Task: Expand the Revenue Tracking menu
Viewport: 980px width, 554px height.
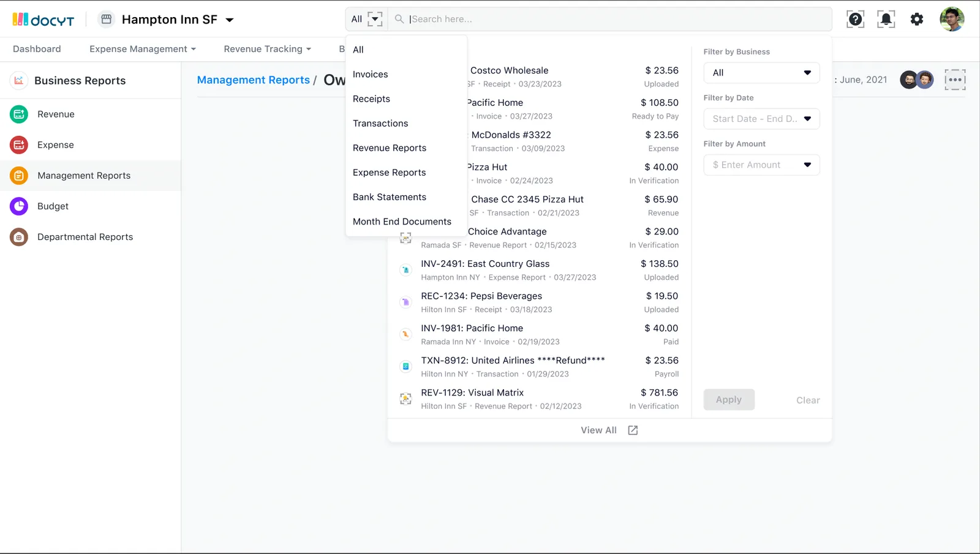Action: point(268,49)
